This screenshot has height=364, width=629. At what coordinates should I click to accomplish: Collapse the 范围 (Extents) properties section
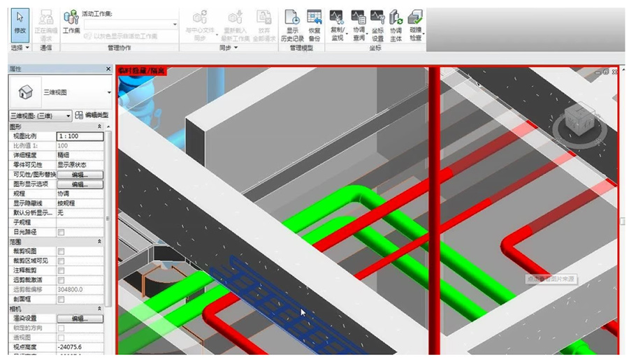click(99, 241)
